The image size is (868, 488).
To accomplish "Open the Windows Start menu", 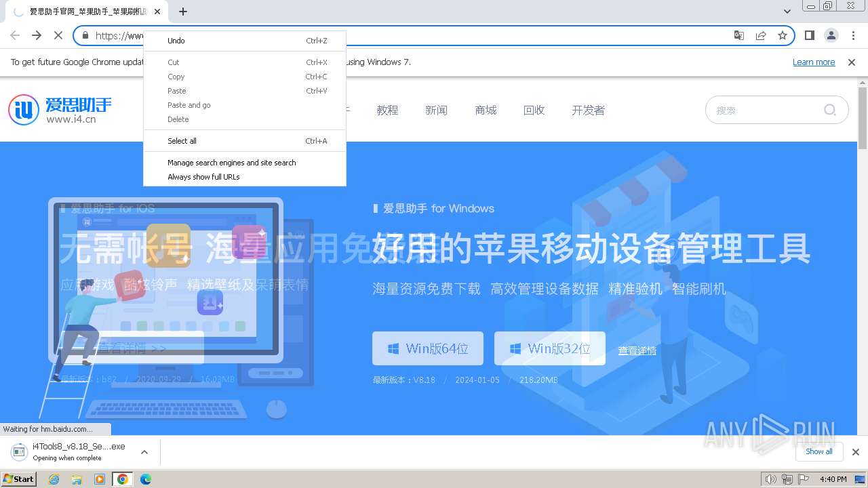I will tap(18, 479).
